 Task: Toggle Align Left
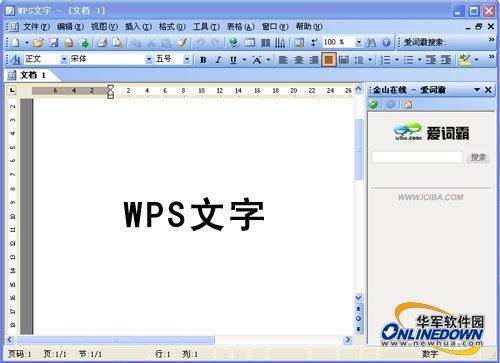coord(283,60)
